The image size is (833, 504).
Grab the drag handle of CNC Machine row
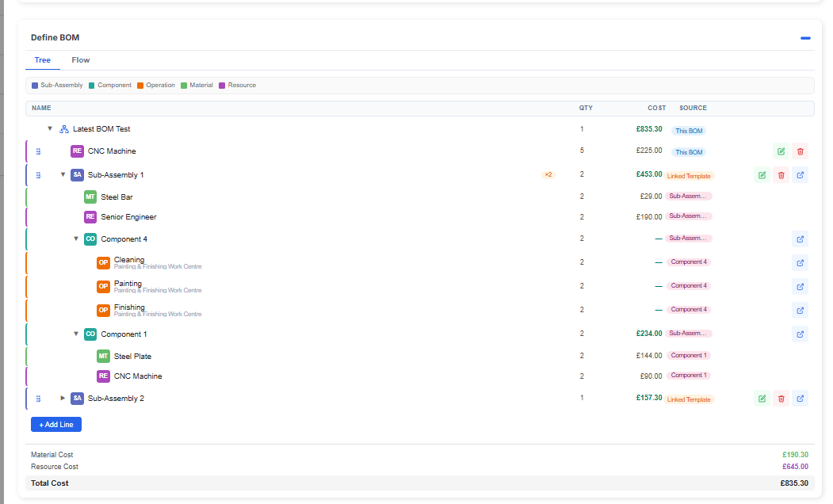pyautogui.click(x=38, y=151)
